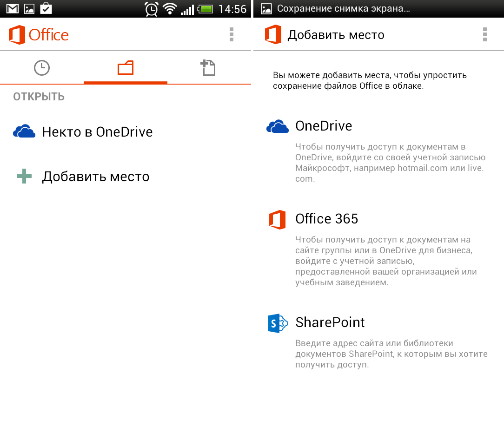
Task: Tap the Office title text
Action: click(x=48, y=35)
